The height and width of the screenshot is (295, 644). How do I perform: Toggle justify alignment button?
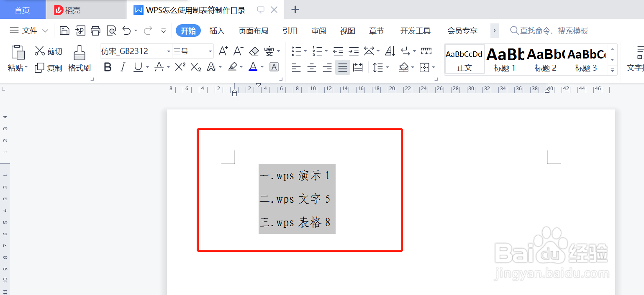pos(343,67)
